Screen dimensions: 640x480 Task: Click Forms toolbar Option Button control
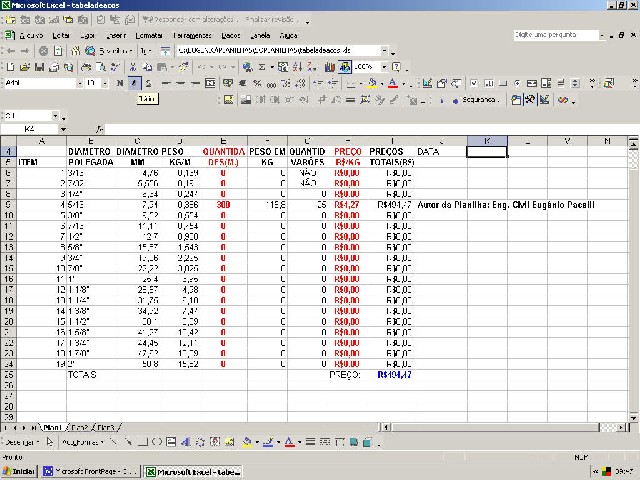tap(517, 83)
